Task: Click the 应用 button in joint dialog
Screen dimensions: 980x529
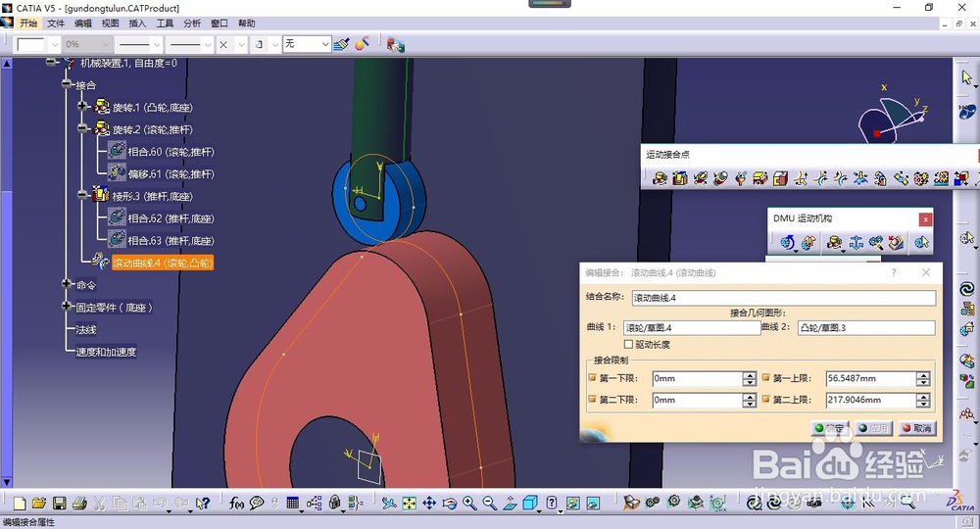Action: click(873, 428)
